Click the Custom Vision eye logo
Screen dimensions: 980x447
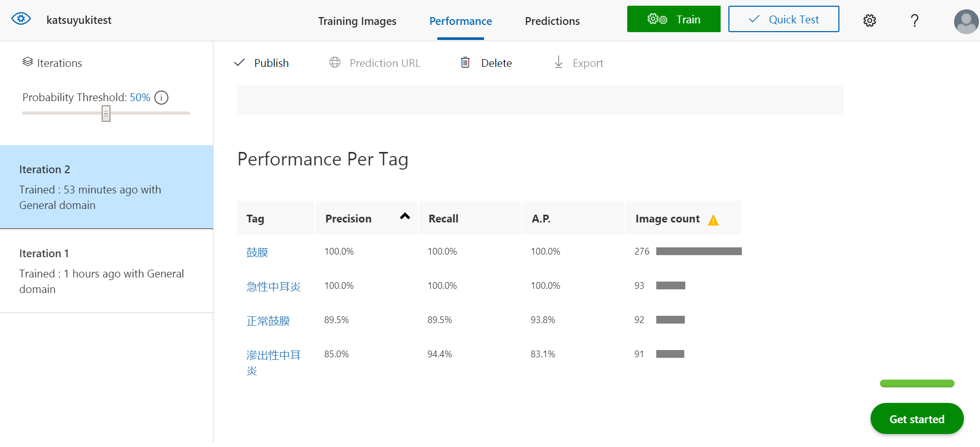point(21,19)
